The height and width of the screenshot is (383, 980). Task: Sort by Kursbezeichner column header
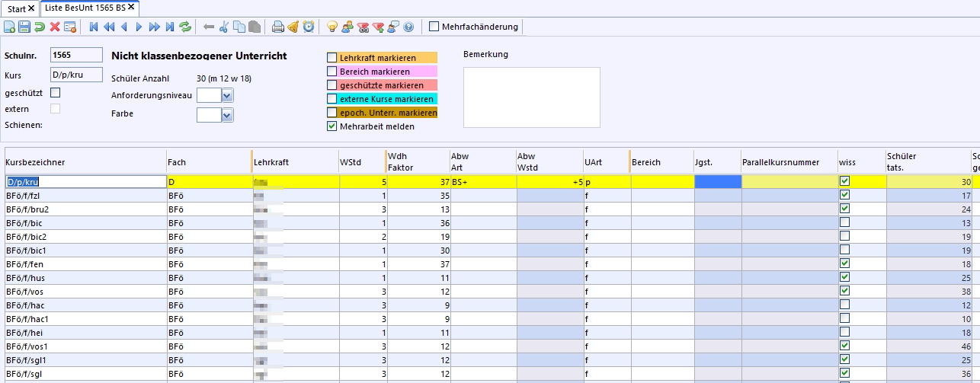pyautogui.click(x=85, y=162)
